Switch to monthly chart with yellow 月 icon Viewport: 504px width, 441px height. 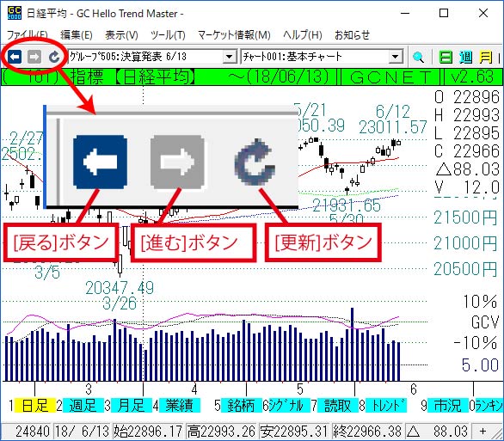tap(485, 58)
